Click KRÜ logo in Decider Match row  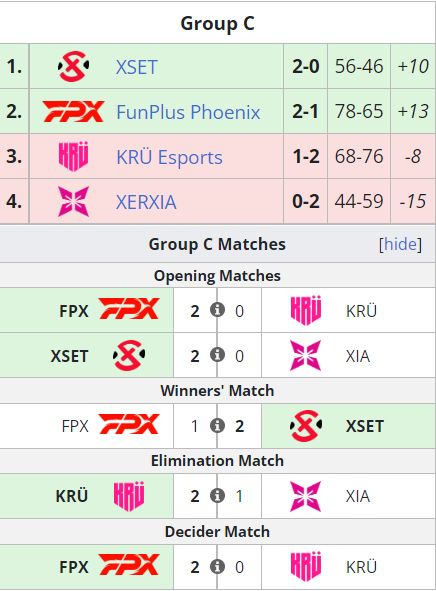[x=306, y=567]
